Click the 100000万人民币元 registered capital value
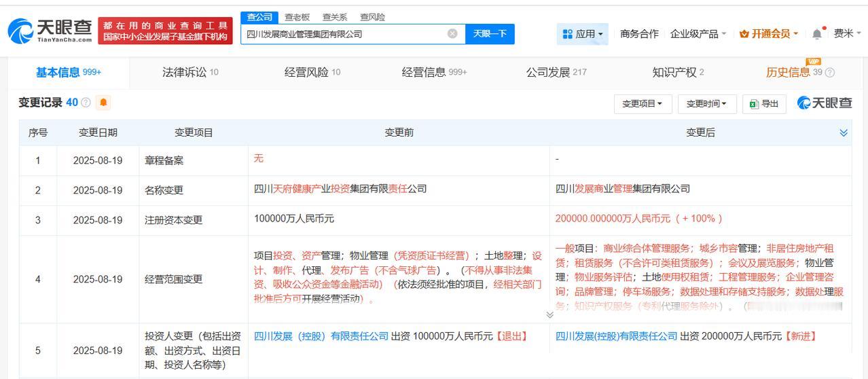This screenshot has width=868, height=379. [293, 219]
